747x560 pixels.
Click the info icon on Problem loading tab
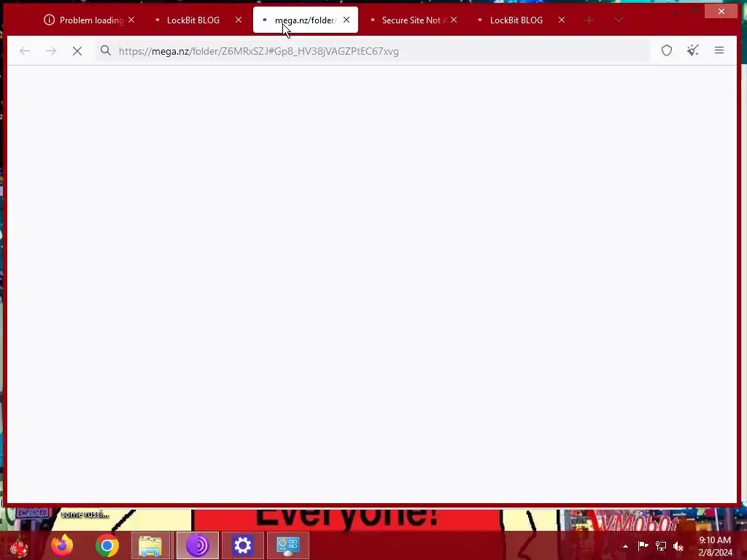pyautogui.click(x=49, y=20)
